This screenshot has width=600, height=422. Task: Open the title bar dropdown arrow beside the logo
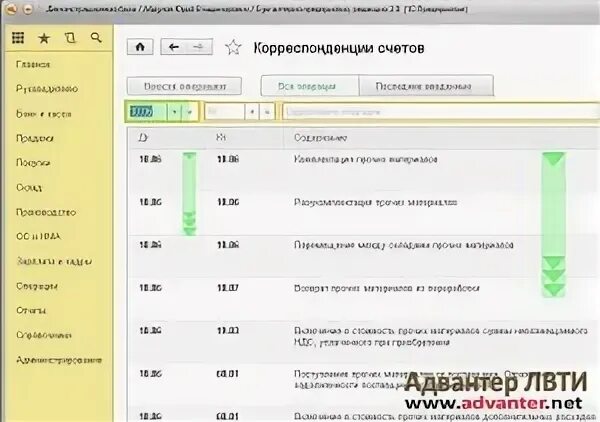point(28,10)
